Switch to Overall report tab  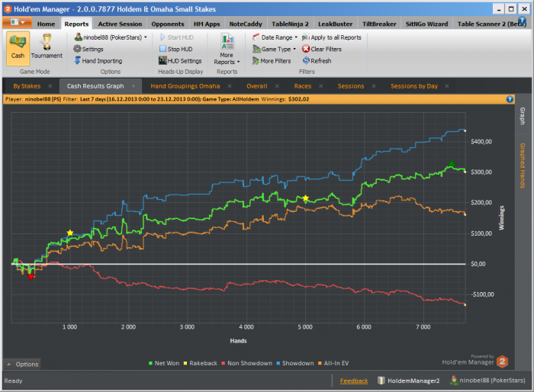tap(257, 86)
